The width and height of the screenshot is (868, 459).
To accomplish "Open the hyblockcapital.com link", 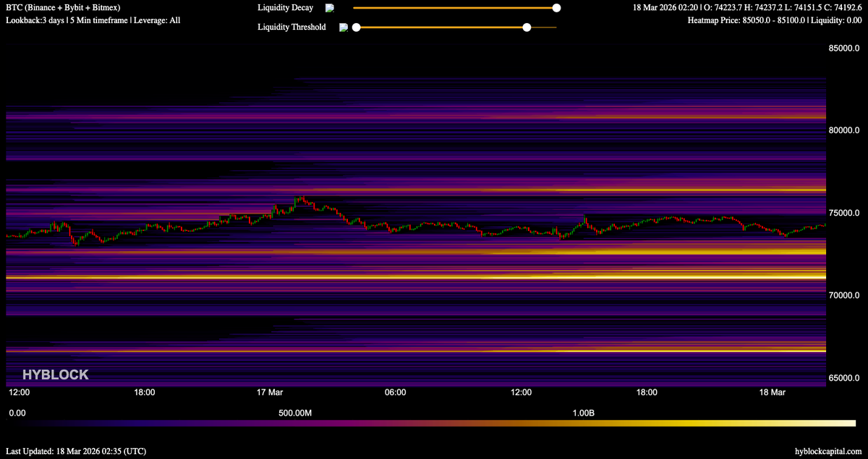I will (828, 451).
